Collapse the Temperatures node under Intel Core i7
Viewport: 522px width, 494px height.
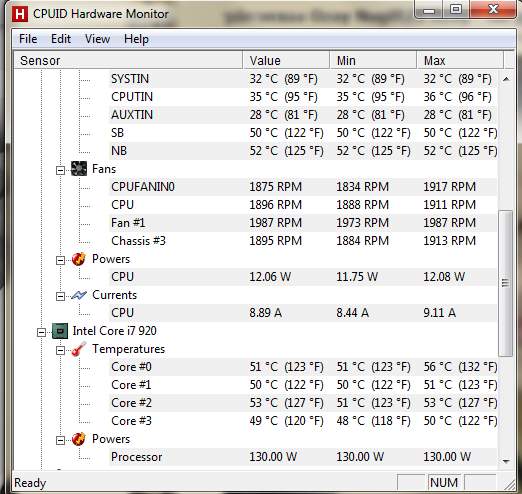60,351
